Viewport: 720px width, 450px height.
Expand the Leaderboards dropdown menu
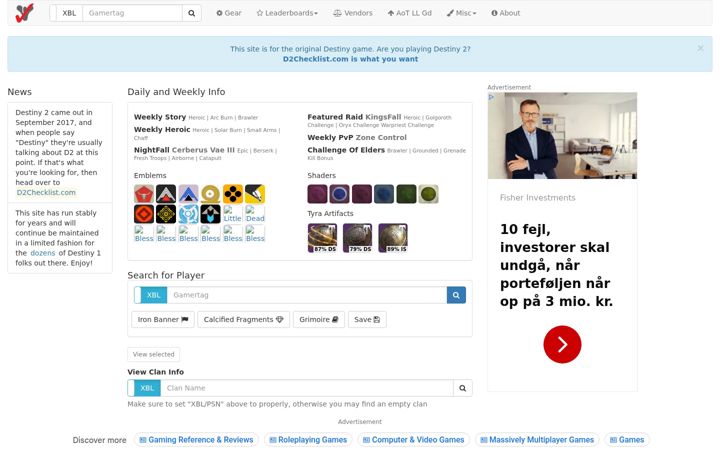click(x=287, y=13)
